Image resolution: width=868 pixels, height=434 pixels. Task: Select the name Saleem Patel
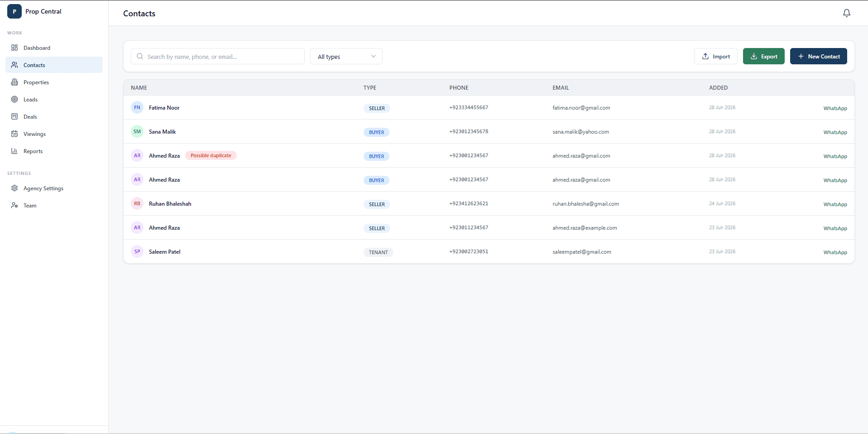coord(165,252)
